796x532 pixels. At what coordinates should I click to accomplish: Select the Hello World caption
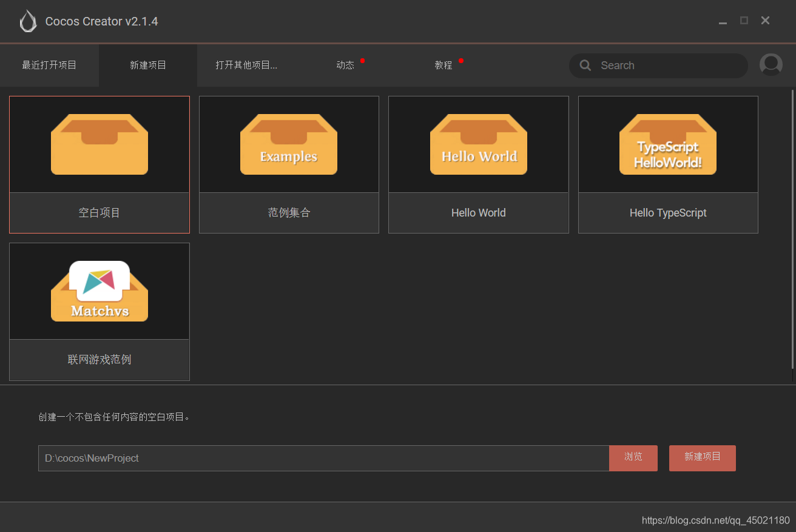[479, 213]
